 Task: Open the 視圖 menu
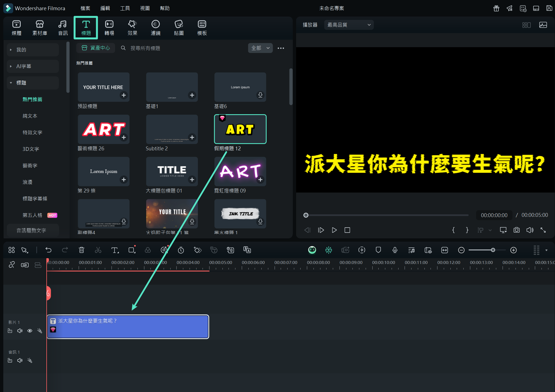click(145, 8)
